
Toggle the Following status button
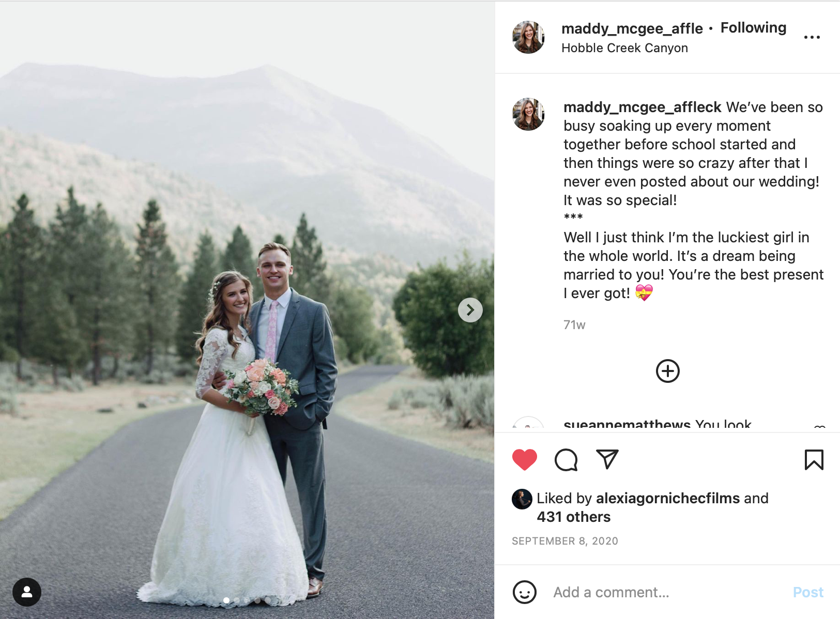[x=753, y=28]
